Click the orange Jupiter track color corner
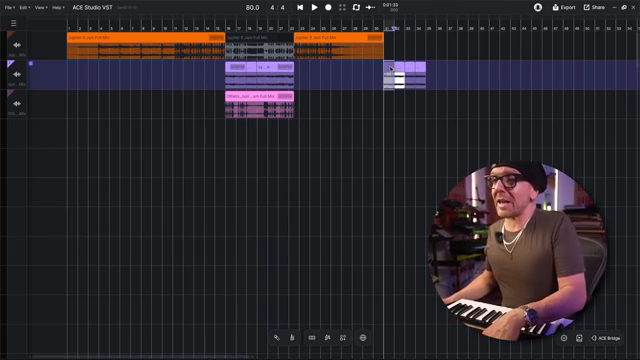Screen dimensions: 640x360 (10, 34)
